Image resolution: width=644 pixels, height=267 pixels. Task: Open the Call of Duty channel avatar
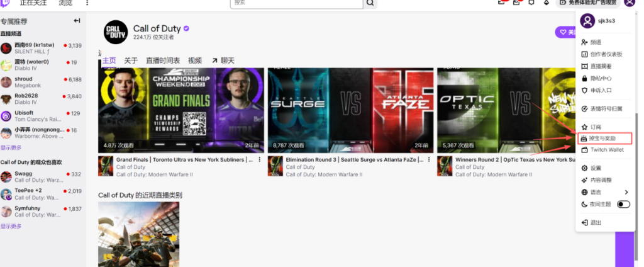tap(115, 32)
